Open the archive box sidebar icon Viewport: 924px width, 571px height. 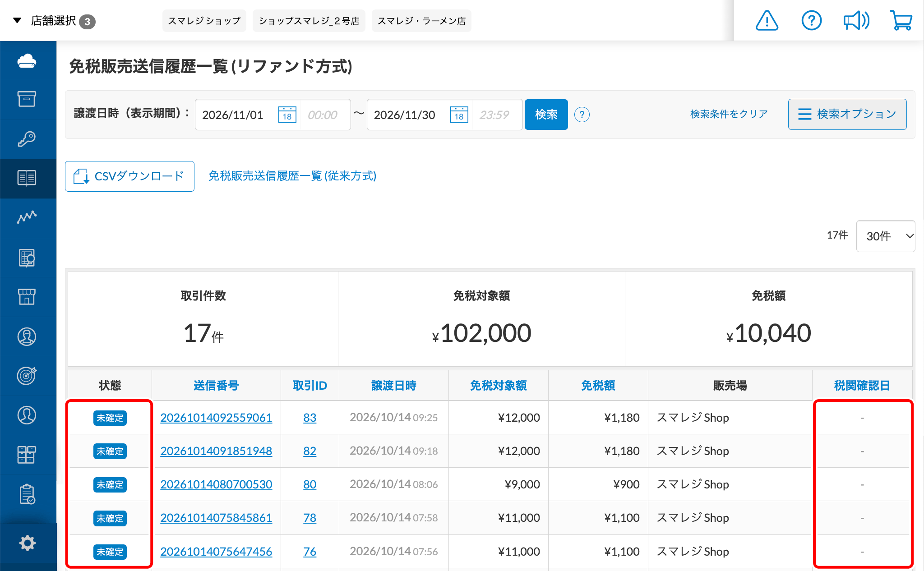(27, 99)
